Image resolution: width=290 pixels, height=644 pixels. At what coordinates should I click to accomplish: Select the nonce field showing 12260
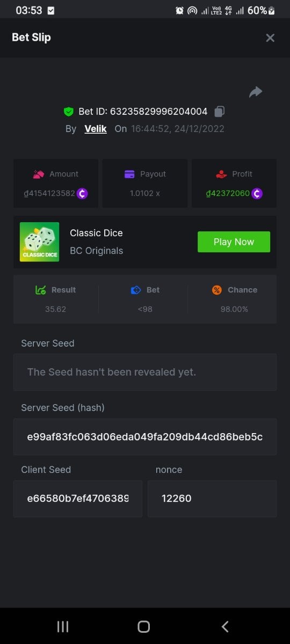coord(212,499)
